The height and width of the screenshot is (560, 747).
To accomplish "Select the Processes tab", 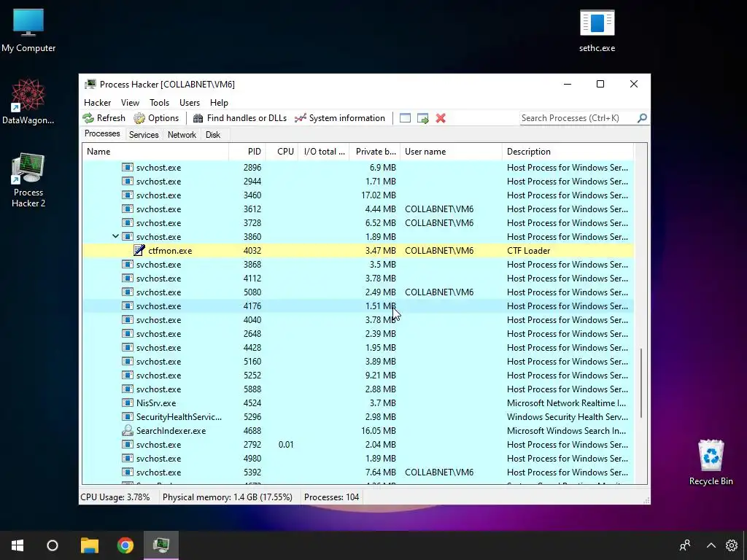I will click(x=102, y=134).
